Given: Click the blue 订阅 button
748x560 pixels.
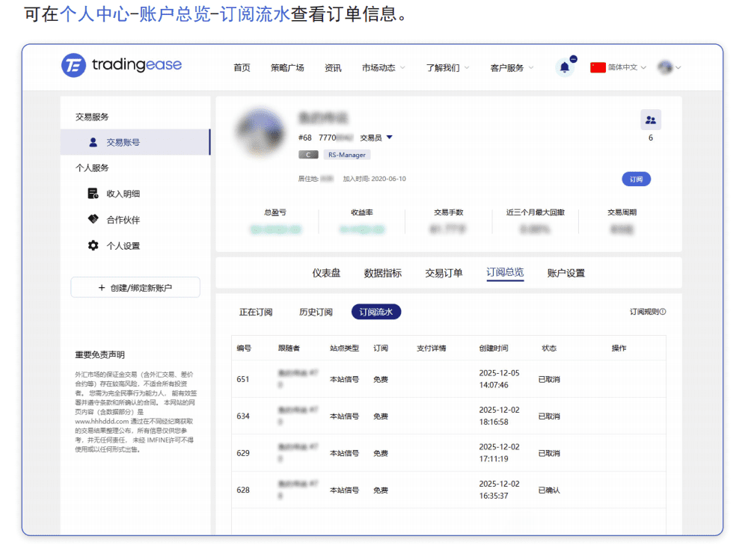Looking at the screenshot, I should pyautogui.click(x=636, y=179).
